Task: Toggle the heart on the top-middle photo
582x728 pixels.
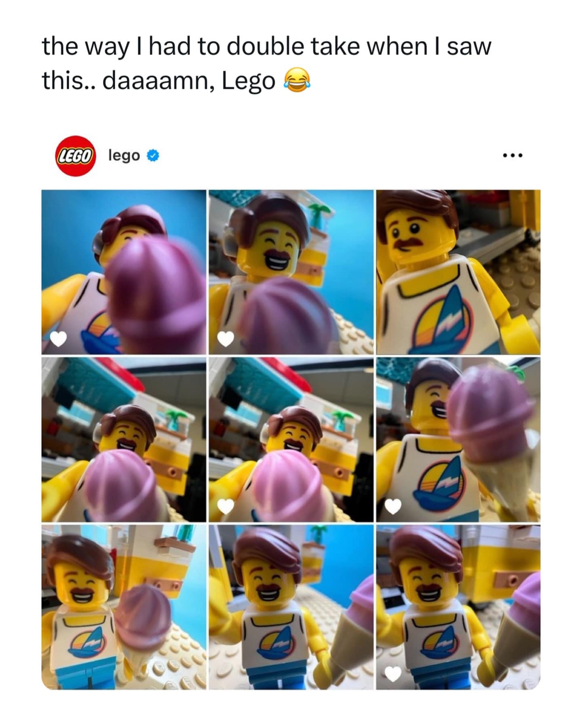Action: point(226,339)
